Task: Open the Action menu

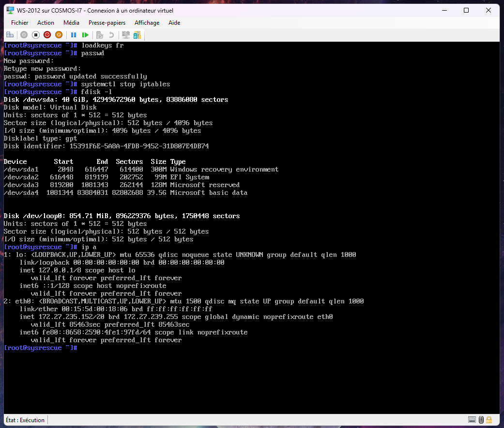Action: [46, 23]
